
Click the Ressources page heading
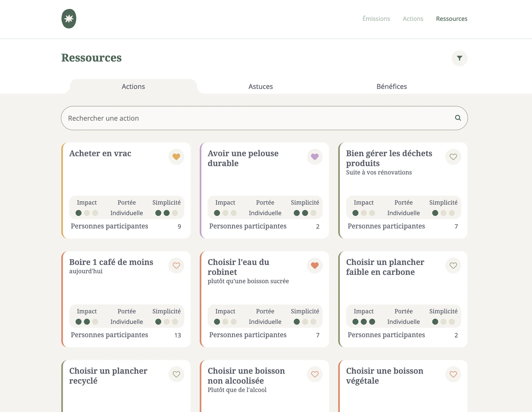pyautogui.click(x=91, y=58)
